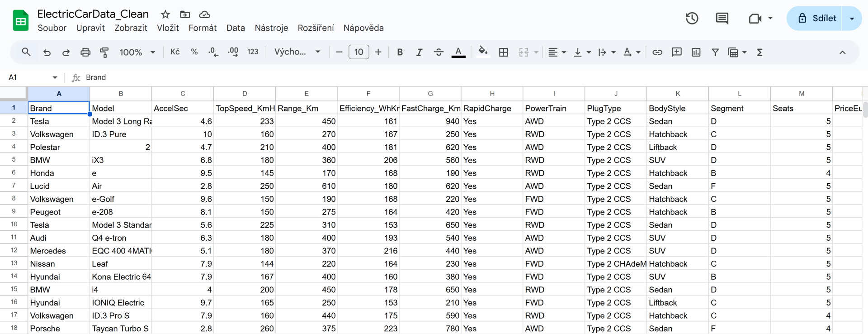The image size is (868, 334).
Task: Open the functions sigma icon
Action: click(x=759, y=52)
